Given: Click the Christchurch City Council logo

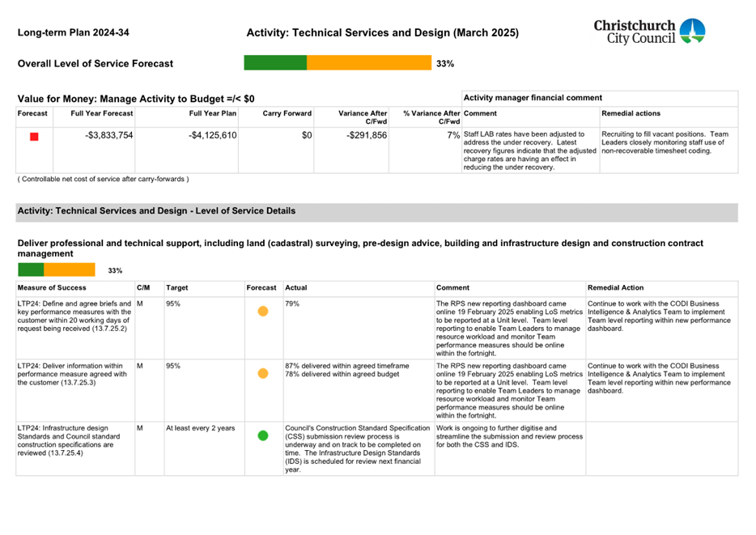Looking at the screenshot, I should [x=649, y=32].
